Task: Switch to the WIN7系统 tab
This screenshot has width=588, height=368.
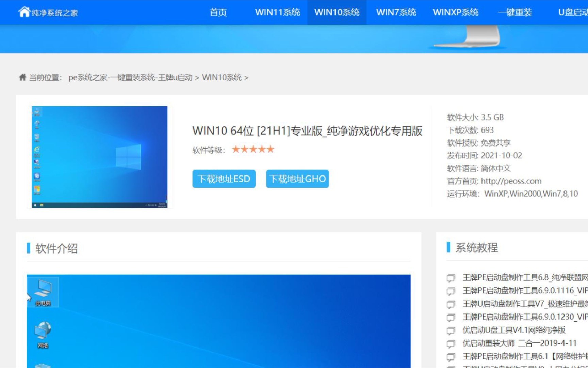Action: (396, 12)
